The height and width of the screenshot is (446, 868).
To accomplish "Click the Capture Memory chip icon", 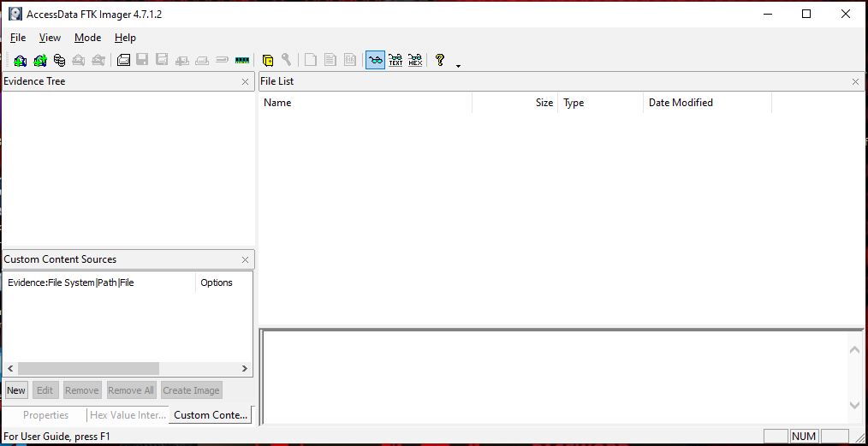I will (x=241, y=60).
